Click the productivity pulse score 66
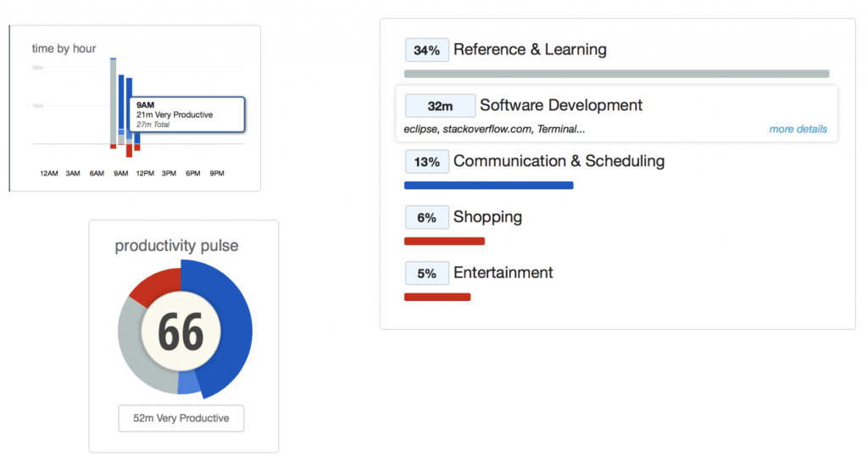 tap(181, 332)
